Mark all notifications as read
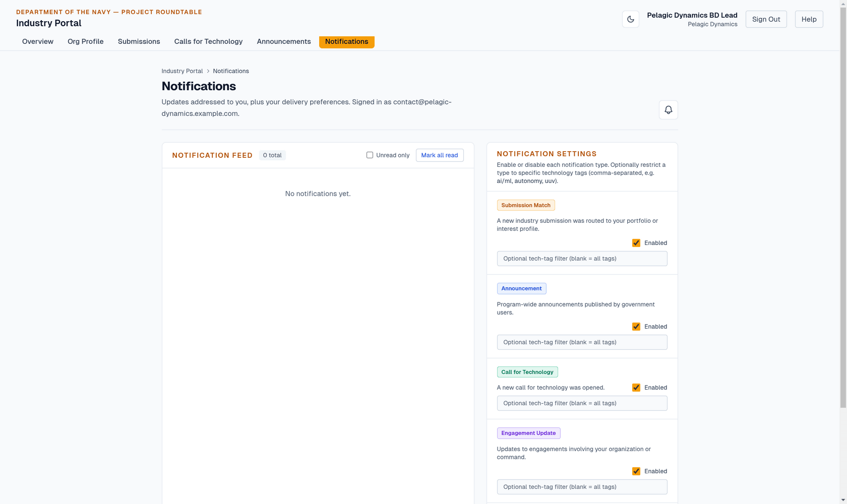Image resolution: width=847 pixels, height=504 pixels. tap(440, 155)
